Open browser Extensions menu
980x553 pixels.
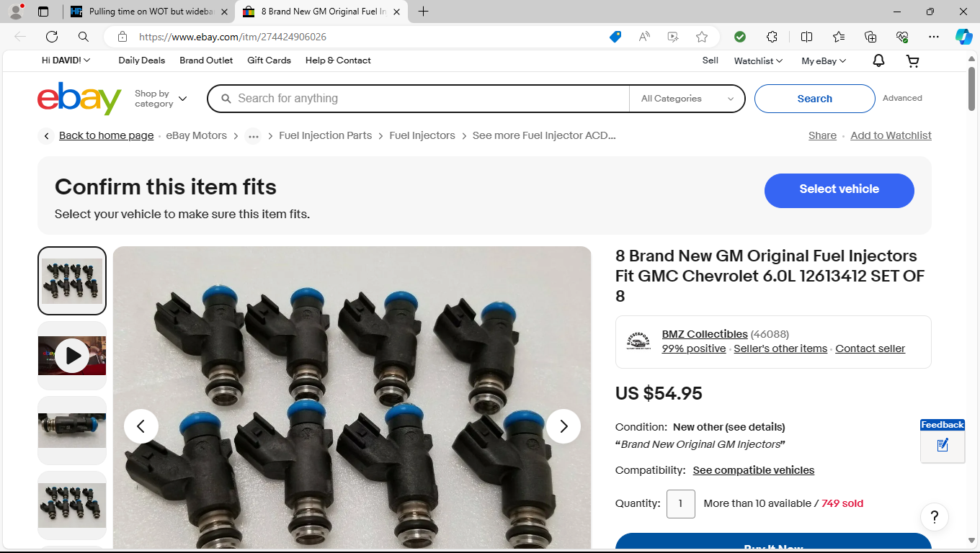pos(772,37)
